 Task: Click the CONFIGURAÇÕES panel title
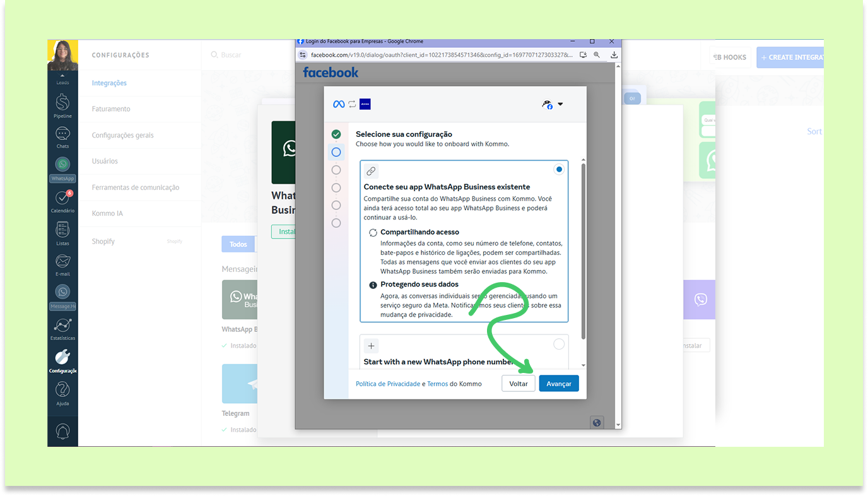(x=120, y=56)
